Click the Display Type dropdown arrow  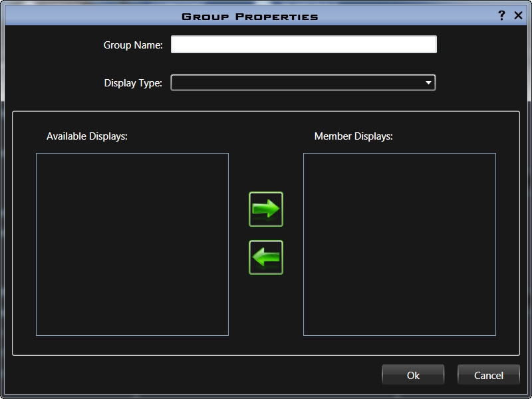point(428,82)
